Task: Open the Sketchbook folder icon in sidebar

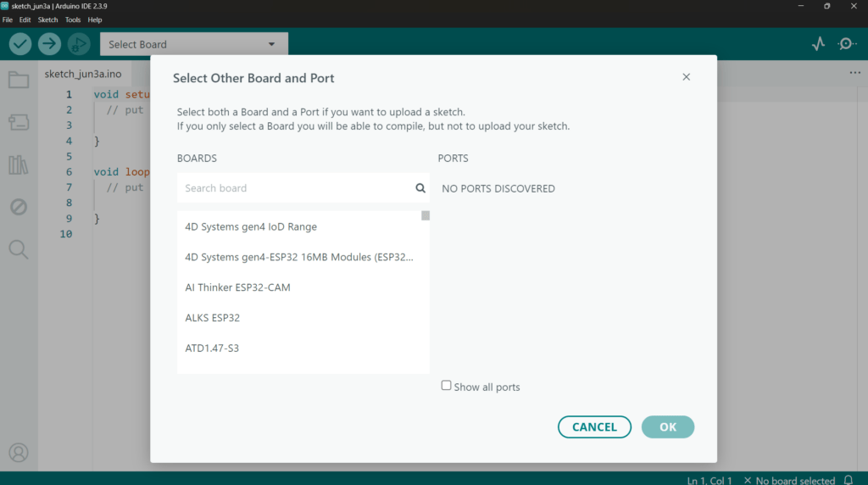Action: click(19, 80)
